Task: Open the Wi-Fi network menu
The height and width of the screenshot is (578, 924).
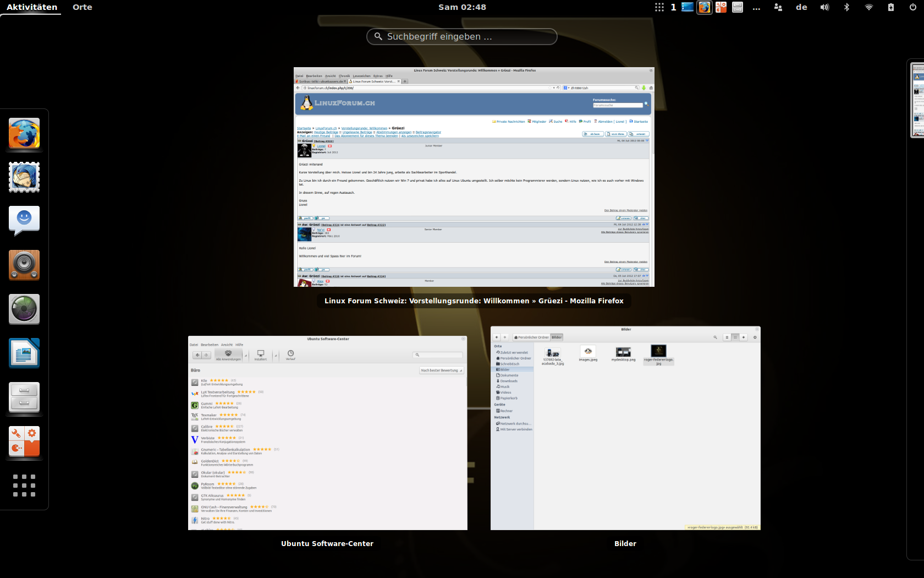Action: click(868, 7)
